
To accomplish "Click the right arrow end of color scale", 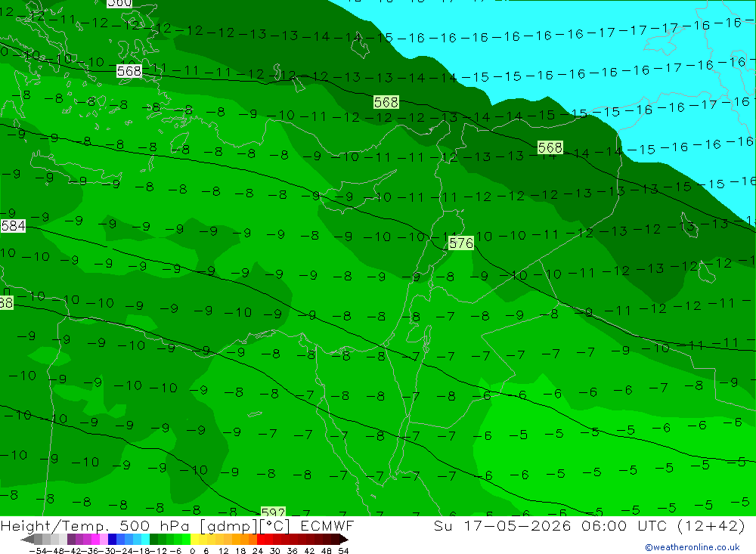I will [x=343, y=539].
